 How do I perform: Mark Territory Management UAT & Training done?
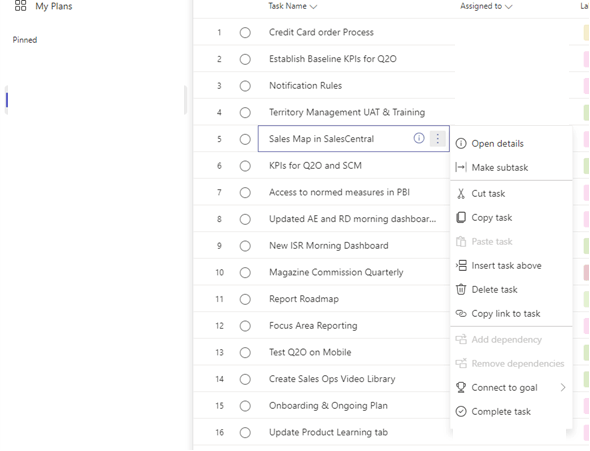[245, 112]
